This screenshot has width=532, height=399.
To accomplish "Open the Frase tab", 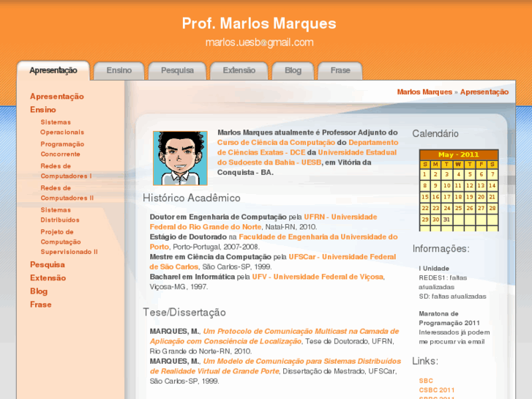I will click(x=340, y=70).
